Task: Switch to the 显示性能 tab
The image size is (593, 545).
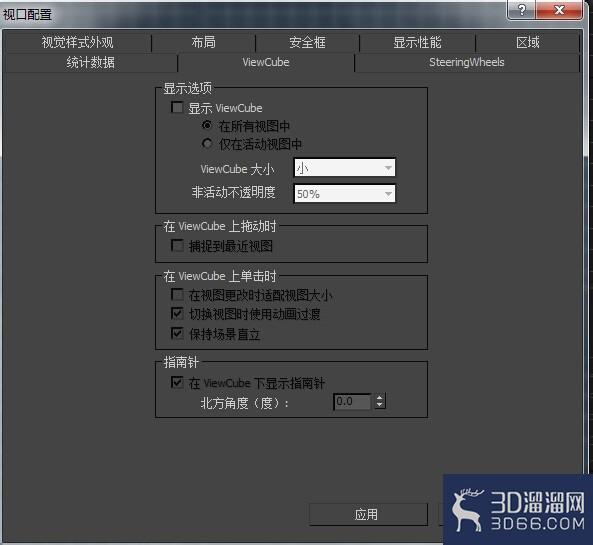Action: pyautogui.click(x=417, y=42)
